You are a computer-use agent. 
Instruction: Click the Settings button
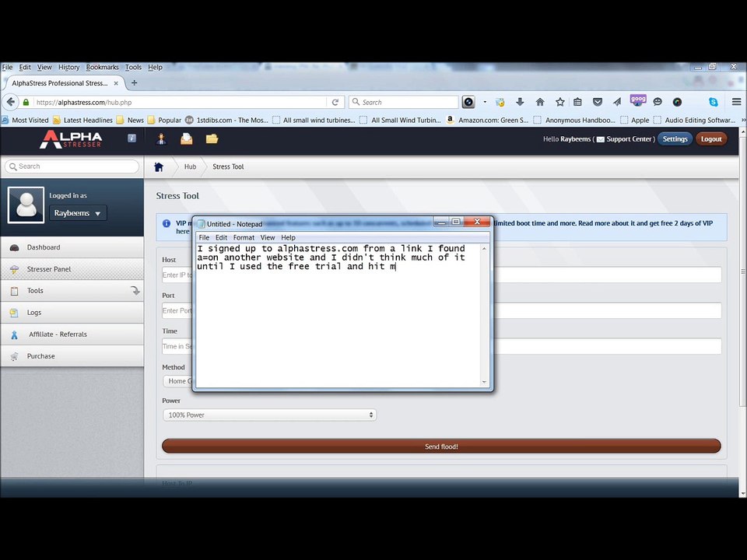click(x=675, y=139)
